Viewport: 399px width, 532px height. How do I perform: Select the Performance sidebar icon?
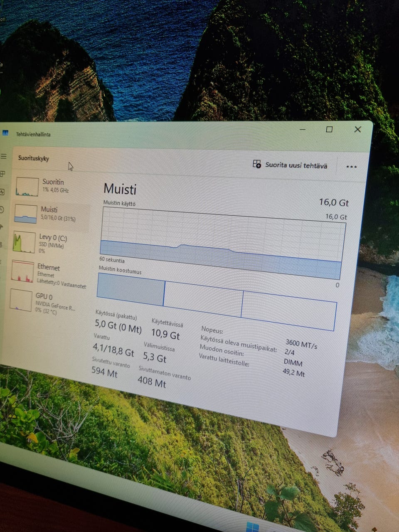point(2,192)
